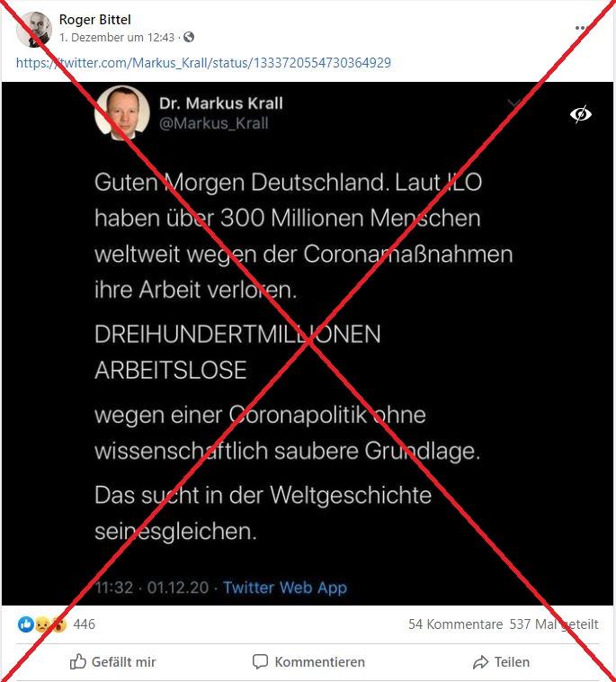Open the Markus_Krall twitter status link
This screenshot has height=682, width=616.
pyautogui.click(x=203, y=63)
